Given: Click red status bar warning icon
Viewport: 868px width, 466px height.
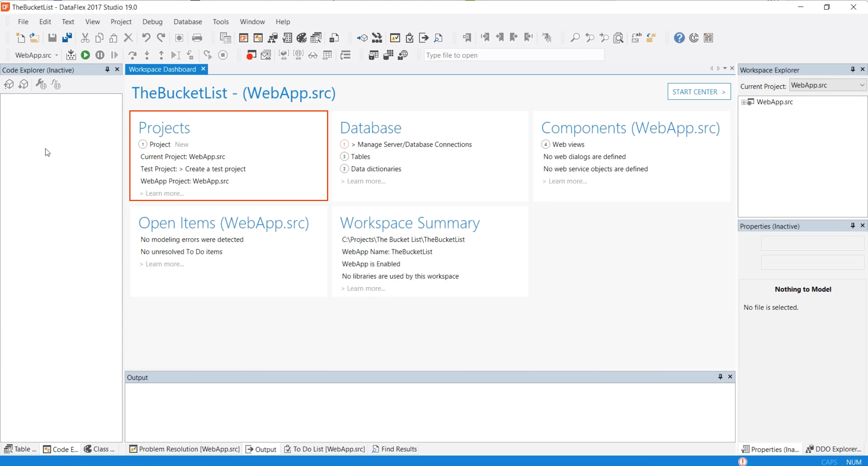Looking at the screenshot, I should pos(743,461).
